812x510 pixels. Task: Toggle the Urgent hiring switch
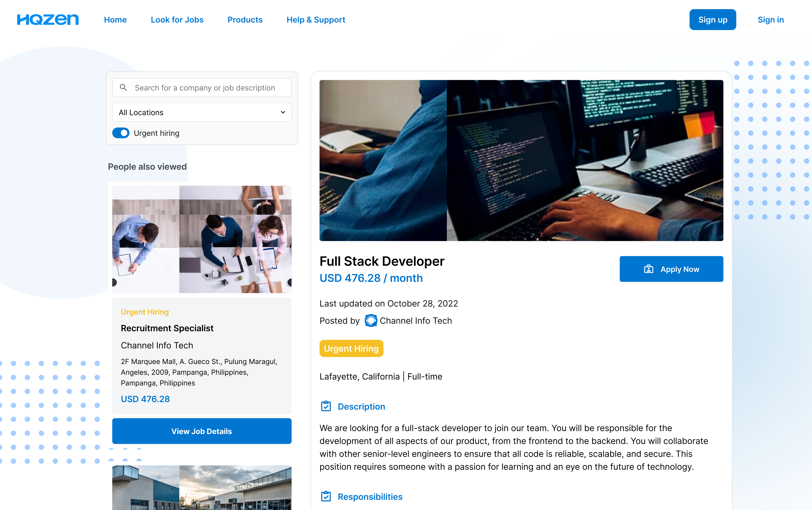(x=121, y=133)
